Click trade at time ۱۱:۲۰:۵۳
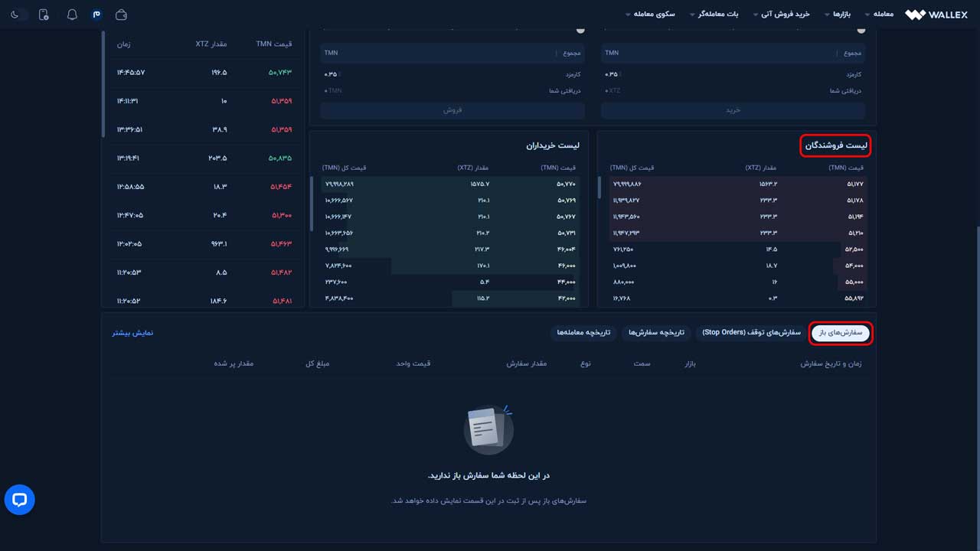980x551 pixels. (204, 272)
